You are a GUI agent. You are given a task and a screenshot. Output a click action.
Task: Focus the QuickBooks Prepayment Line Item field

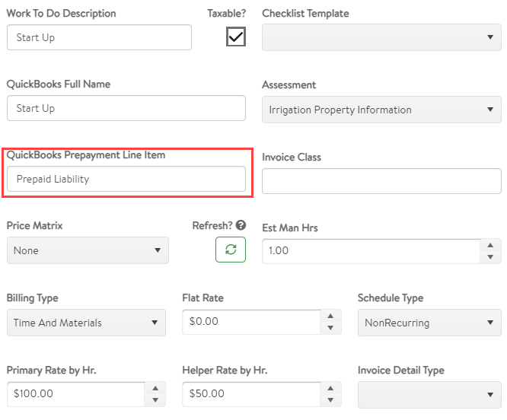tap(126, 179)
